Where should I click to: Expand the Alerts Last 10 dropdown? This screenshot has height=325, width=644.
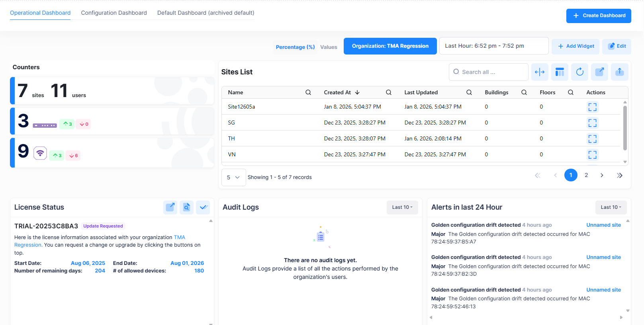[x=611, y=207]
